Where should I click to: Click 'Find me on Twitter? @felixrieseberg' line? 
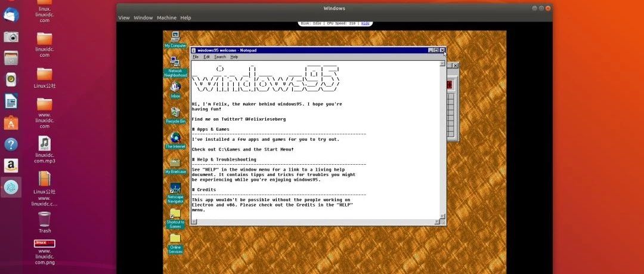click(239, 119)
